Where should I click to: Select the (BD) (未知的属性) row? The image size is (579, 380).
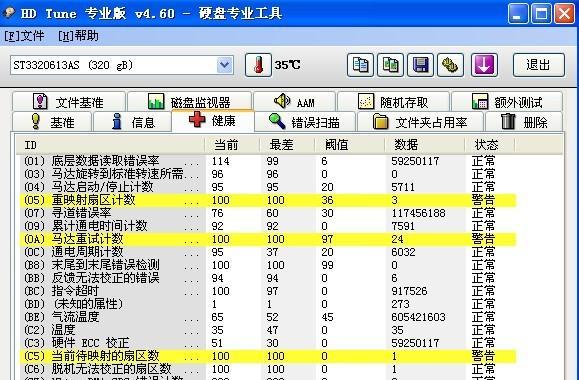click(x=268, y=304)
